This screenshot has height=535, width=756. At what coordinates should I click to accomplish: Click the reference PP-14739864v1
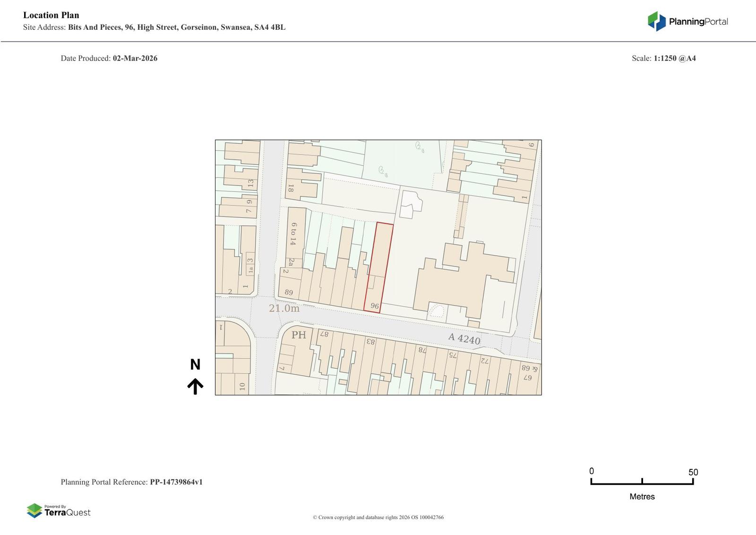click(x=176, y=482)
